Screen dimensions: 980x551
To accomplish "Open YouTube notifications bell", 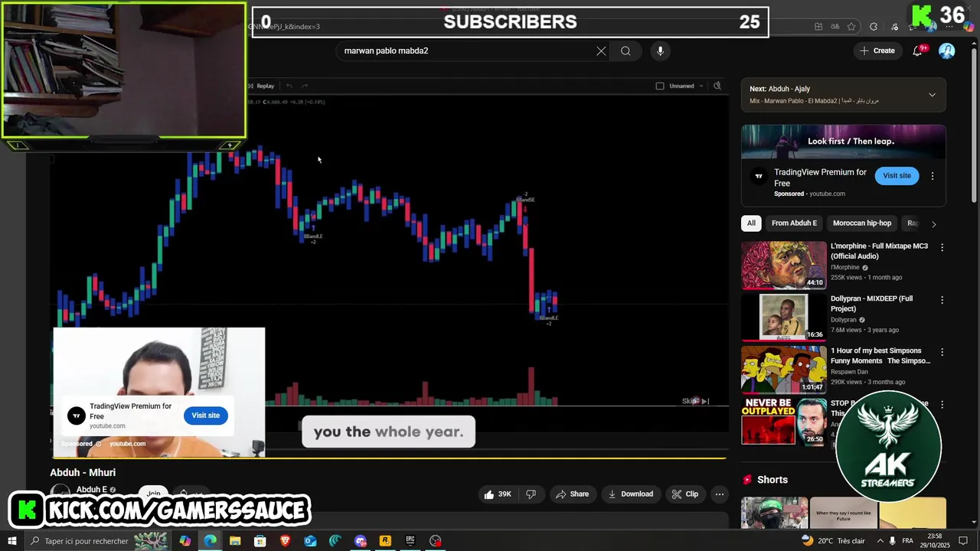I will (917, 51).
